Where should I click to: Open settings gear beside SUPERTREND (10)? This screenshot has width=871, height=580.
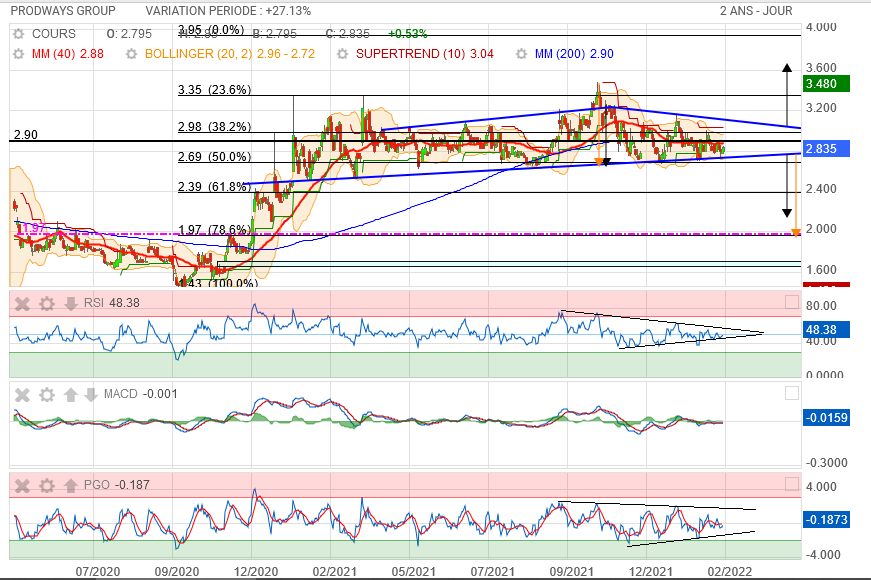click(343, 54)
